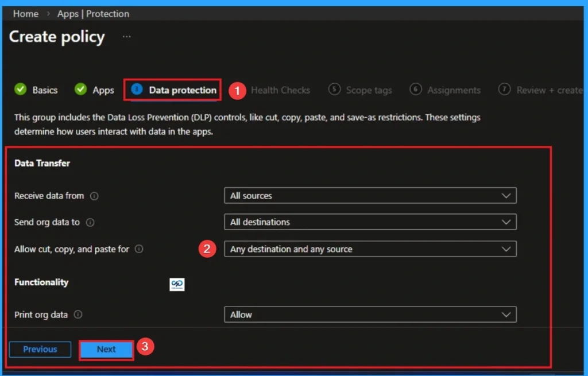Click the Previous button
The image size is (588, 376).
point(40,349)
